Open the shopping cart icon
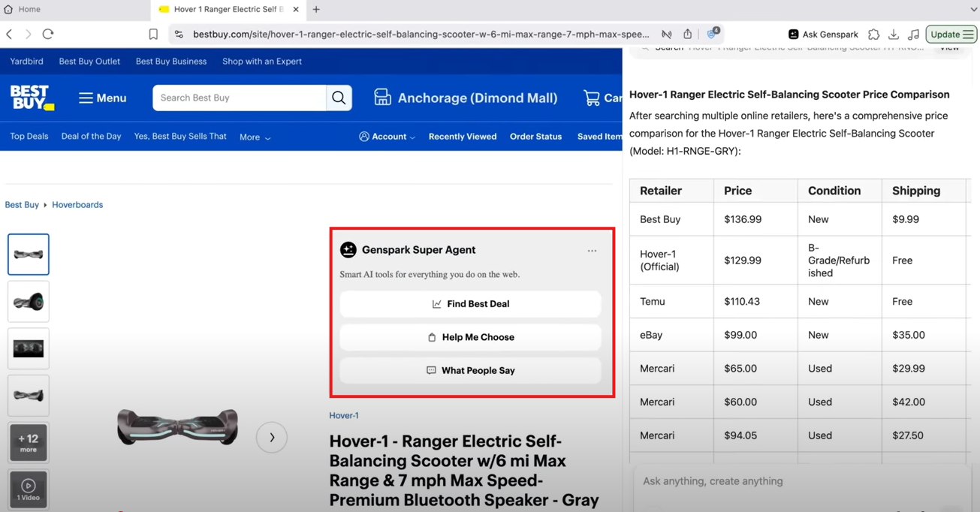Screen dimensions: 980x512 592,98
